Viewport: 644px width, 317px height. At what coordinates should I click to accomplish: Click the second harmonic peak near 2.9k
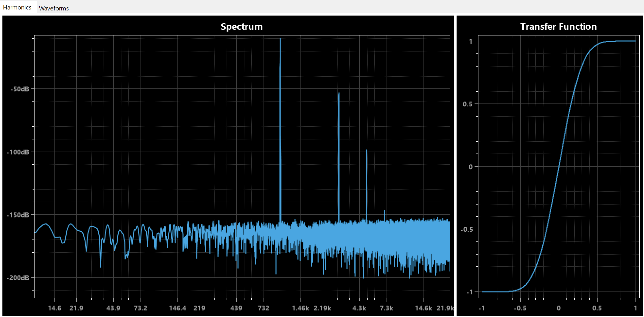click(x=339, y=157)
